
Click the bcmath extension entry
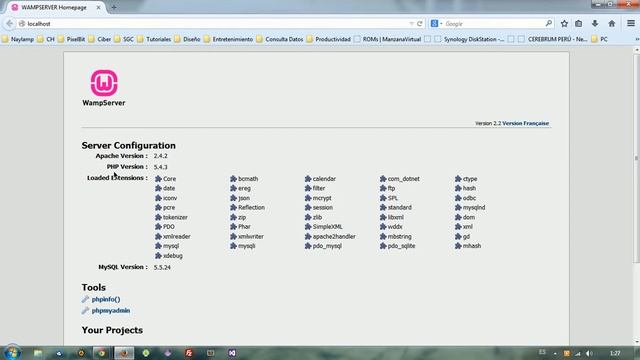(244, 179)
